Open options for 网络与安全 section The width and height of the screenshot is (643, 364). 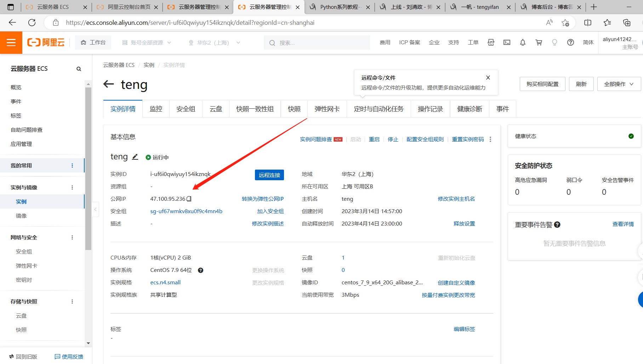72,237
